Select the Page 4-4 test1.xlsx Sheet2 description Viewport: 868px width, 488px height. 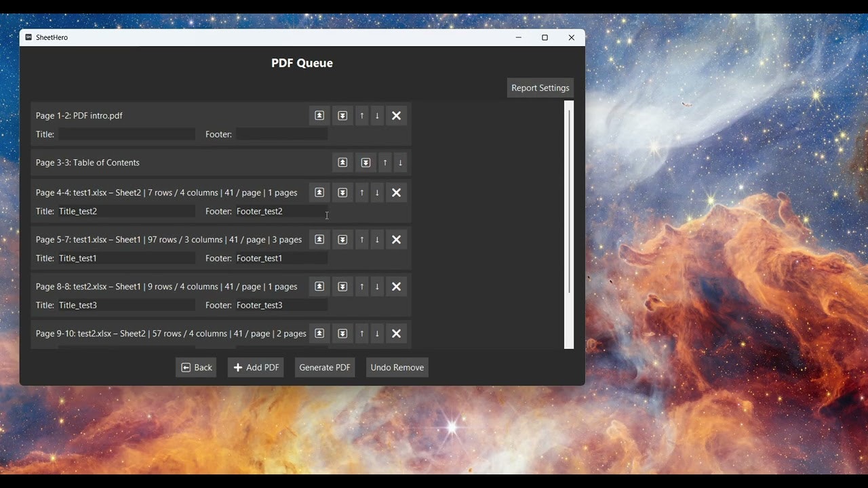[x=167, y=192]
